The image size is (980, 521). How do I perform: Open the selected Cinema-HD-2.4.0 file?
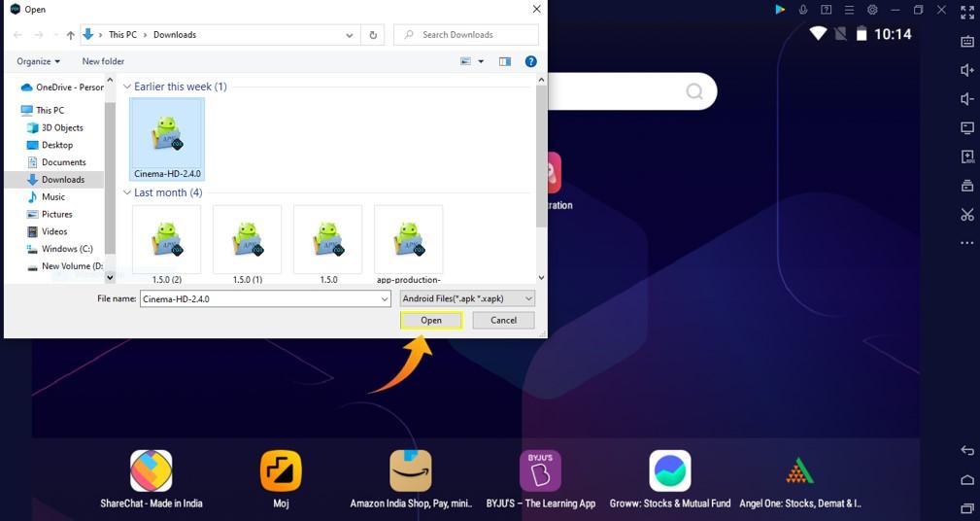[430, 320]
